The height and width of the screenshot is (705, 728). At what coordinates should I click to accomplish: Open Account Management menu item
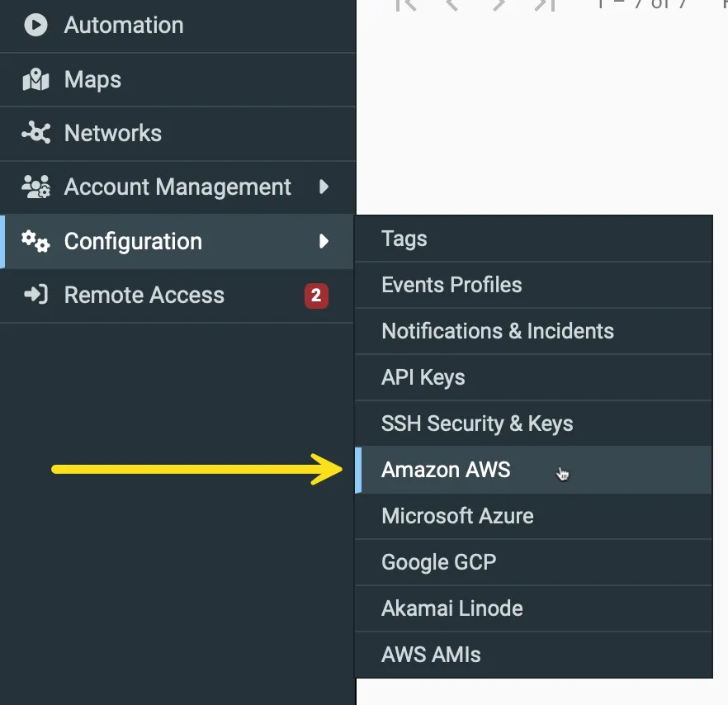[x=177, y=187]
